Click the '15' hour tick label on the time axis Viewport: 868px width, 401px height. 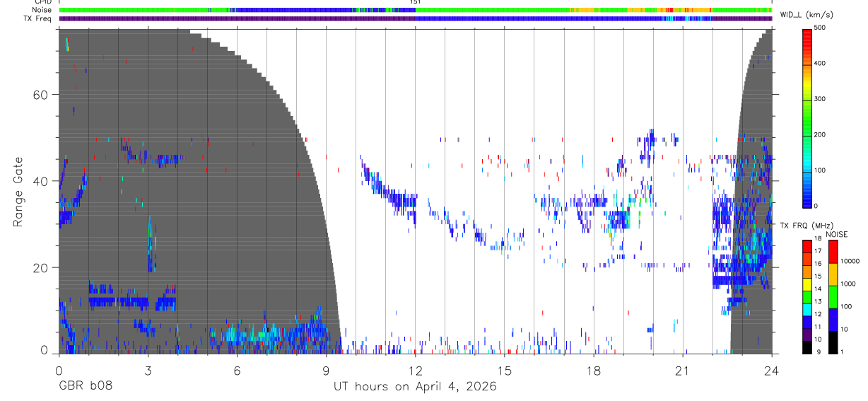(x=504, y=371)
